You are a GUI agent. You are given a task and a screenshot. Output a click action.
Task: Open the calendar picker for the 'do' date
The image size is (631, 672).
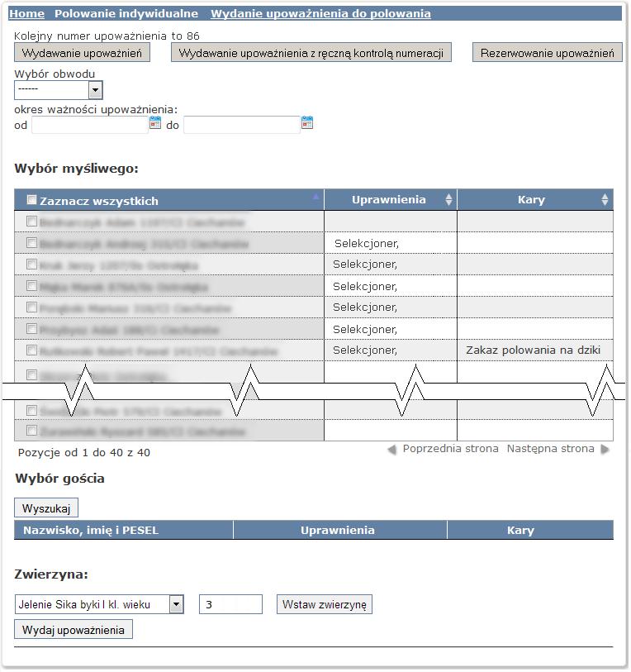click(x=307, y=122)
